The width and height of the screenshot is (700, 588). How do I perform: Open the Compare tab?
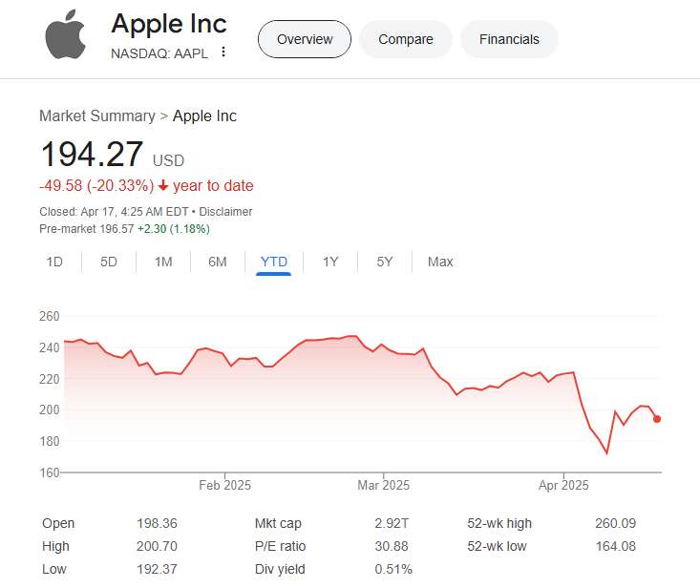coord(405,39)
